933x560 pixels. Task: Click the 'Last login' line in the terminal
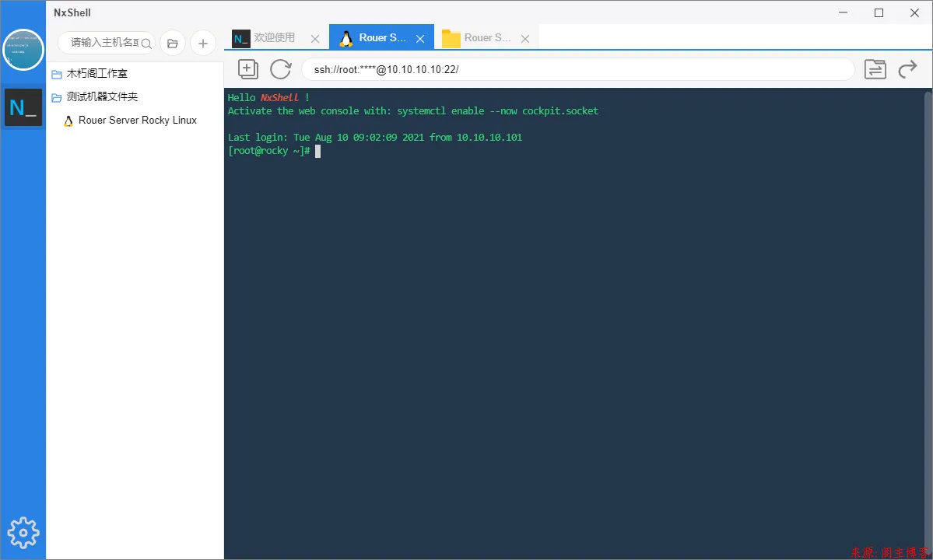tap(375, 138)
